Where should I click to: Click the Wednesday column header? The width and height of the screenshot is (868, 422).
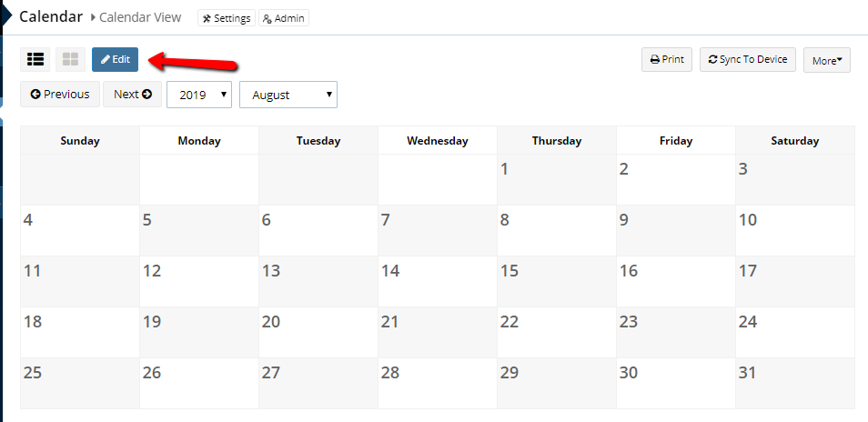point(438,140)
